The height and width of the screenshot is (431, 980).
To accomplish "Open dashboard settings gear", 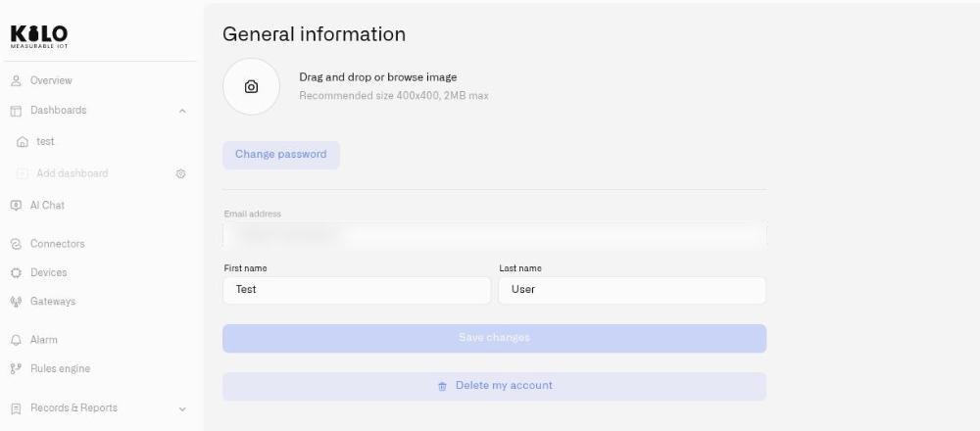I will point(180,174).
